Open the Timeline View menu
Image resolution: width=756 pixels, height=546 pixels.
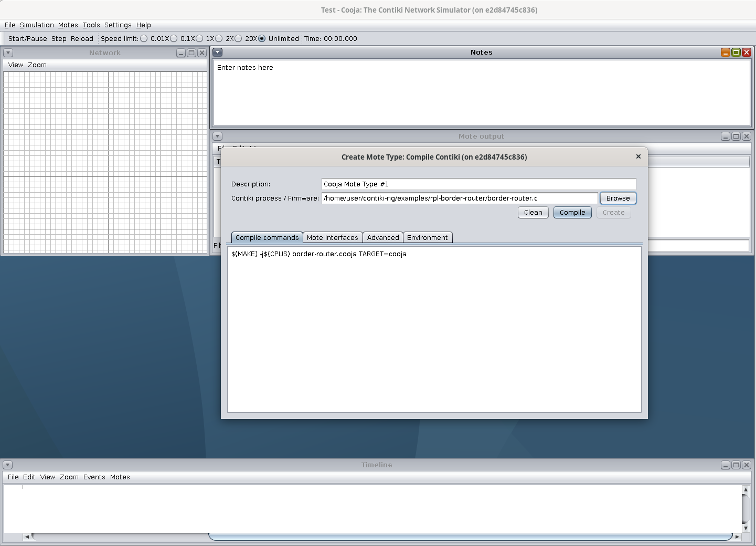(x=48, y=477)
